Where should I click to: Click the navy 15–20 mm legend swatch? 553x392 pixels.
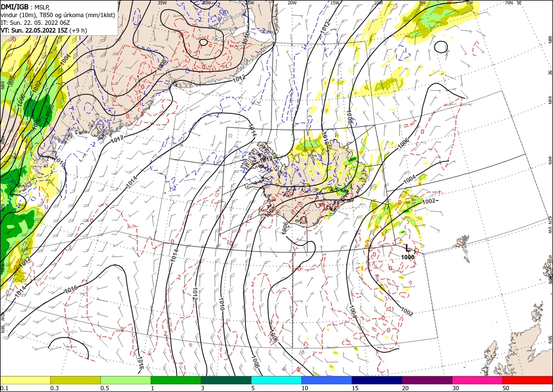click(x=377, y=380)
